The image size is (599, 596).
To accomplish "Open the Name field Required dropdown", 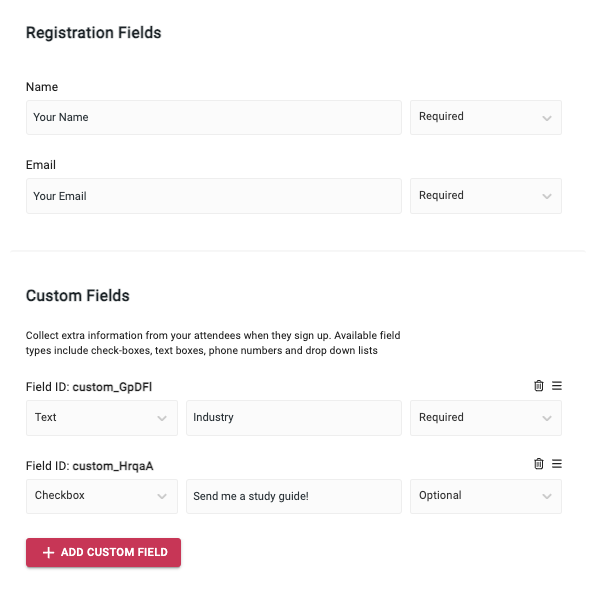I will pyautogui.click(x=486, y=117).
